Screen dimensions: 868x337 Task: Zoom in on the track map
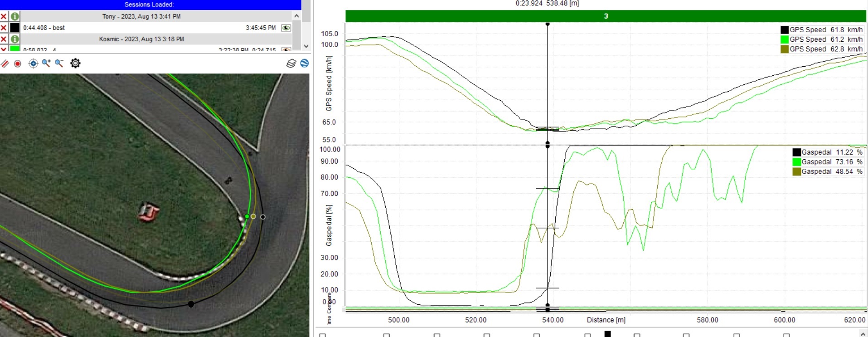coord(46,63)
